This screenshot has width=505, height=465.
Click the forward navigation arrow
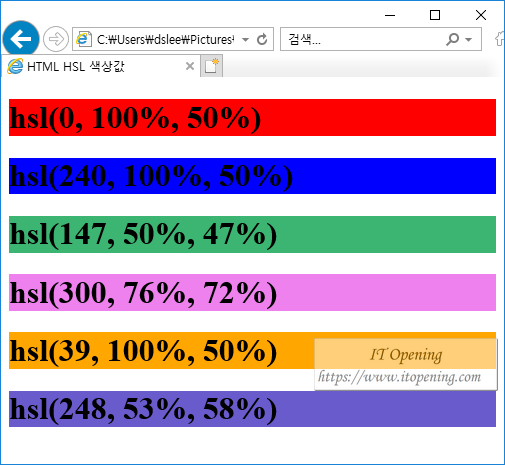[56, 39]
